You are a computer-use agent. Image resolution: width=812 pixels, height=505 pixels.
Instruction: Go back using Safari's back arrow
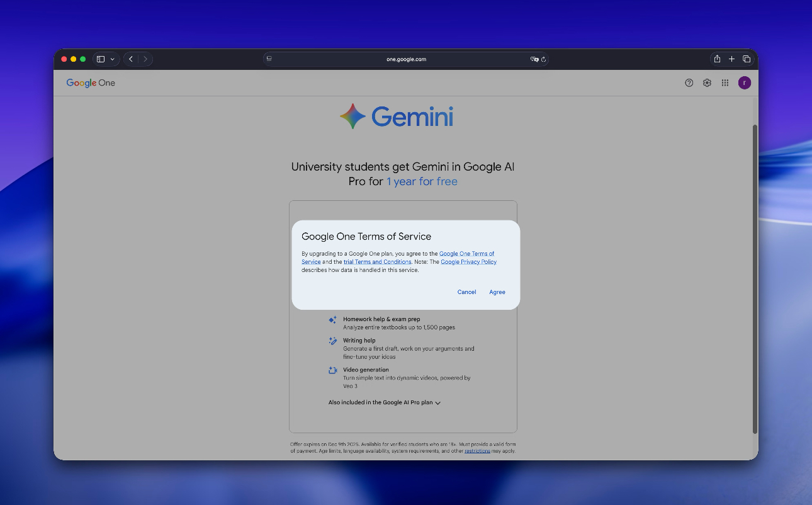click(x=131, y=59)
